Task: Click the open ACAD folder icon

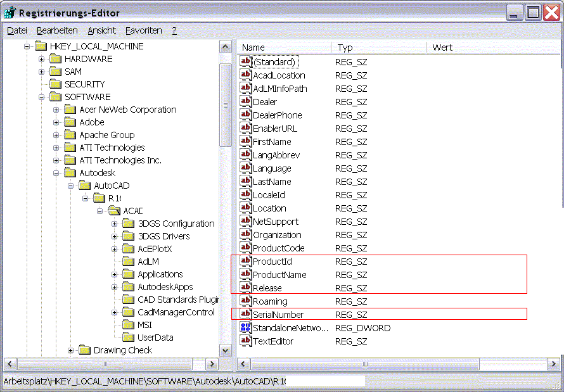Action: tap(114, 210)
